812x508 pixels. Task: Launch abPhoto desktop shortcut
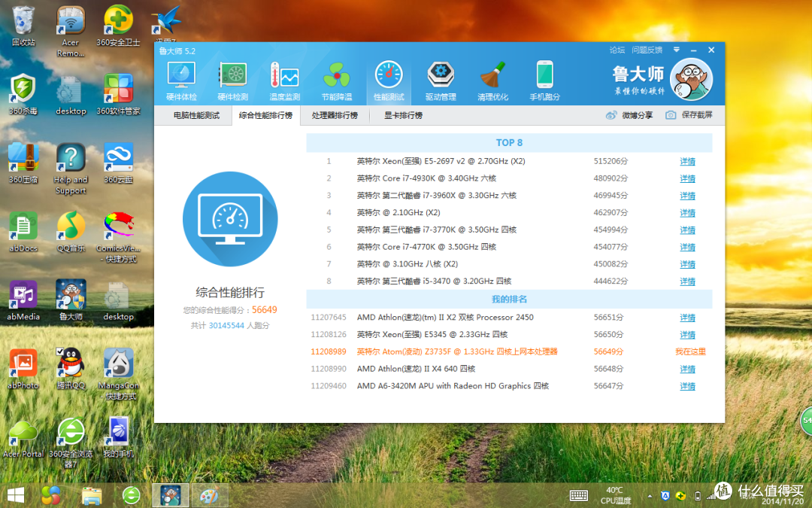[23, 368]
